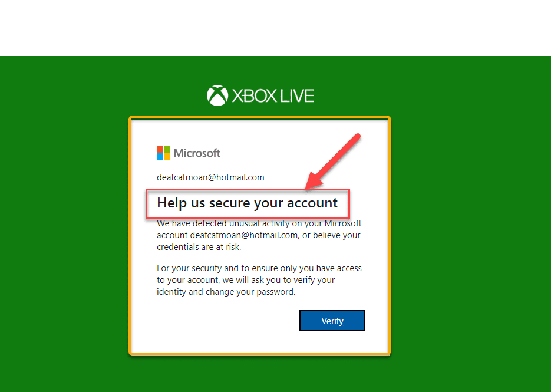551x392 pixels.
Task: Click the Microsoft four-square logo
Action: coord(163,153)
